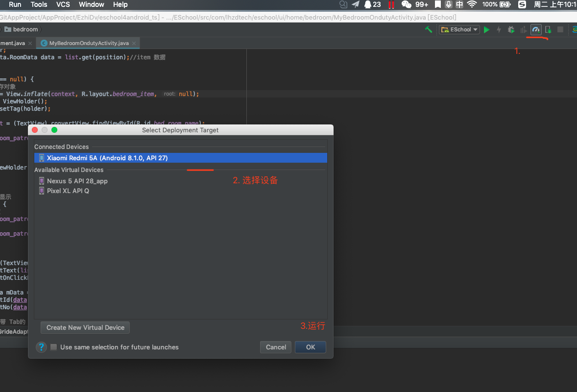The height and width of the screenshot is (392, 577).
Task: Run the ESchool app with green play icon
Action: pyautogui.click(x=487, y=29)
